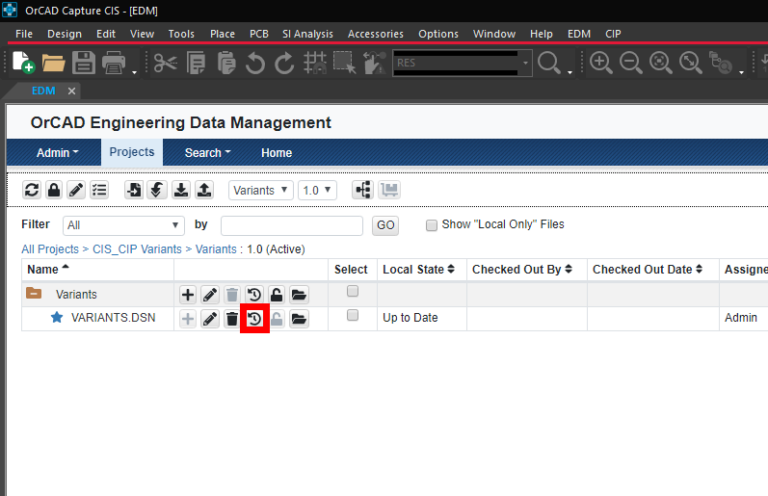Click the padlock icon in the EDM toolbar
768x496 pixels.
(54, 190)
